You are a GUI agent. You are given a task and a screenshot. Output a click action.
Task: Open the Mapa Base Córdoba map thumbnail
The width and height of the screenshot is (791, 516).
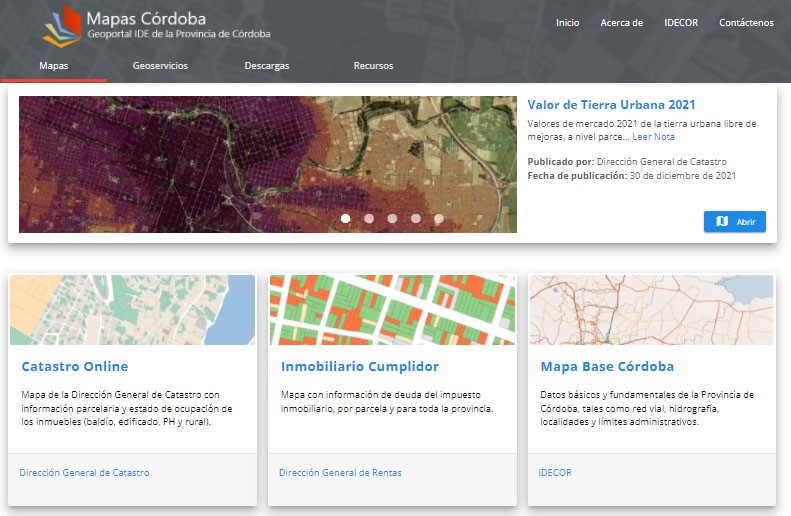pos(652,310)
